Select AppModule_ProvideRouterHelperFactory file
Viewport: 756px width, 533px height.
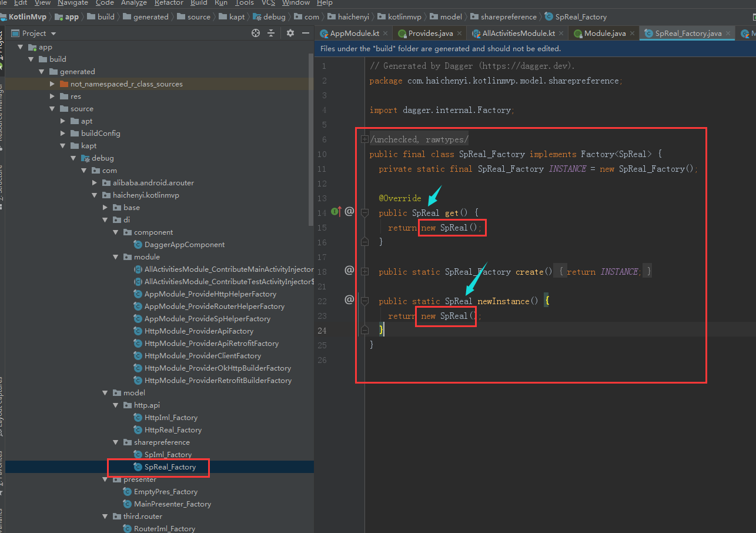pos(215,307)
